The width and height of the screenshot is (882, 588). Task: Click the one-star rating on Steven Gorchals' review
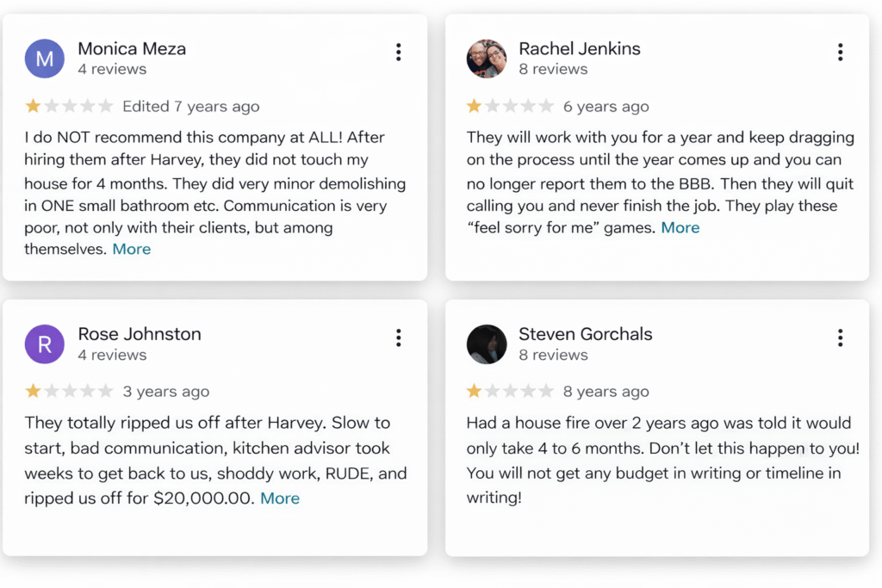[475, 392]
